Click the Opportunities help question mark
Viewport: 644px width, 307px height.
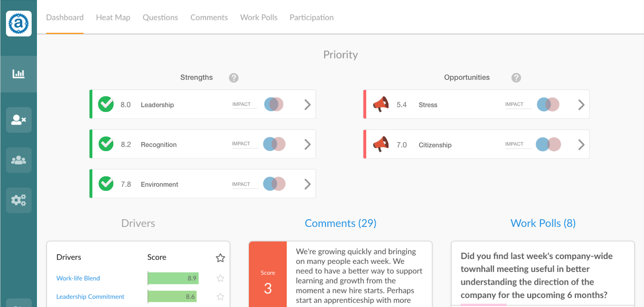coord(516,78)
